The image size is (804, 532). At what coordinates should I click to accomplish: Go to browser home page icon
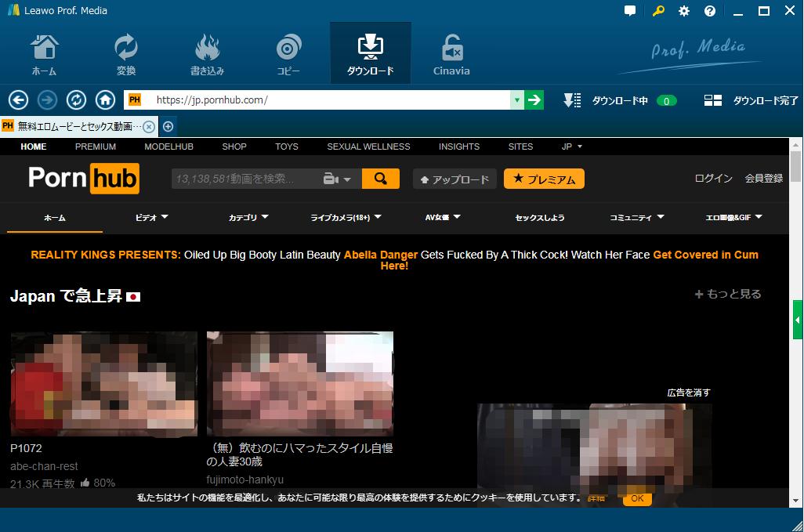tap(106, 100)
